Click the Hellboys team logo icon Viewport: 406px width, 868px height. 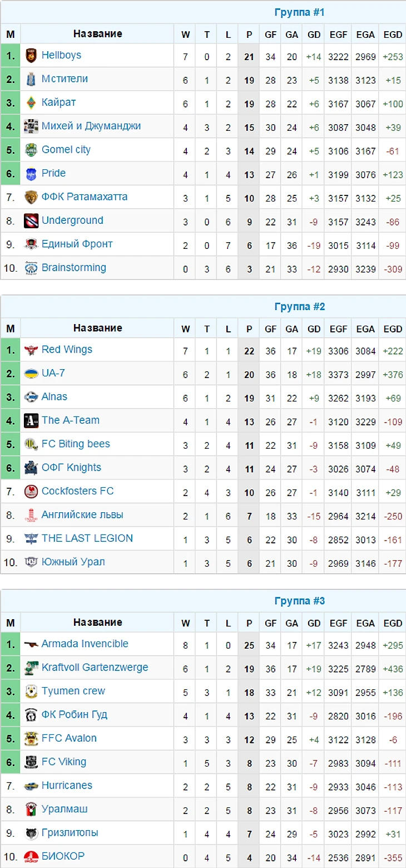[31, 56]
